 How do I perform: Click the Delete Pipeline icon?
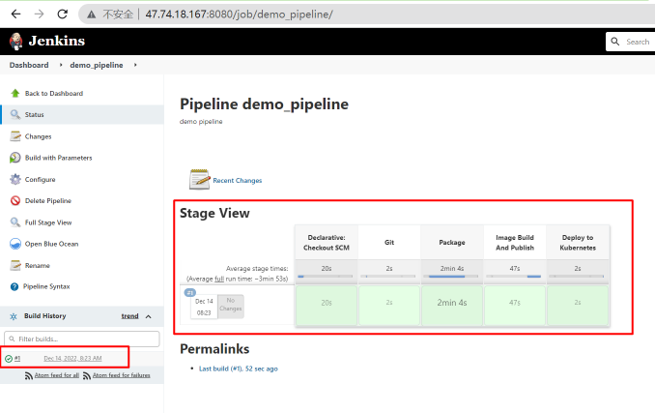coord(15,201)
